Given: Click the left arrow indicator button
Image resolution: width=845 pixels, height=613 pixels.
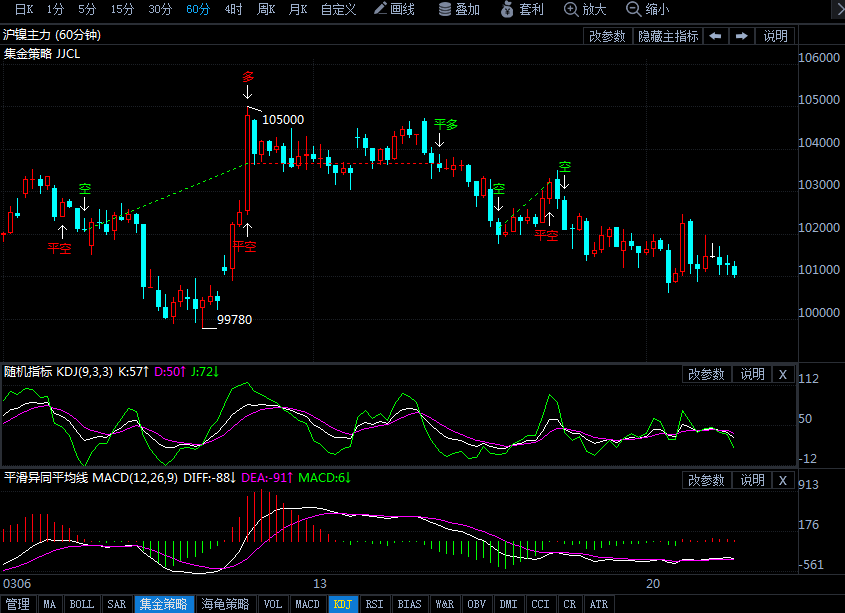Looking at the screenshot, I should point(715,36).
